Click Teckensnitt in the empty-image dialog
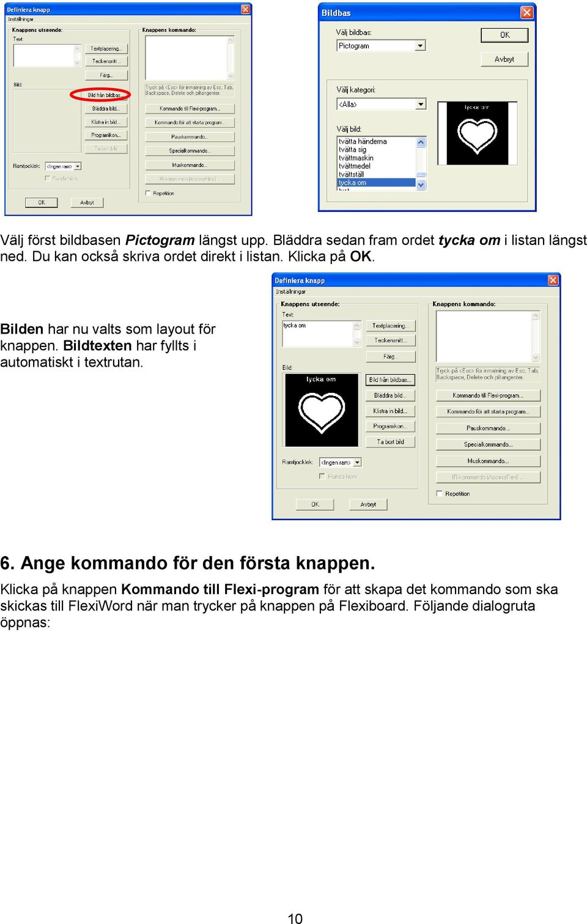 pos(106,61)
